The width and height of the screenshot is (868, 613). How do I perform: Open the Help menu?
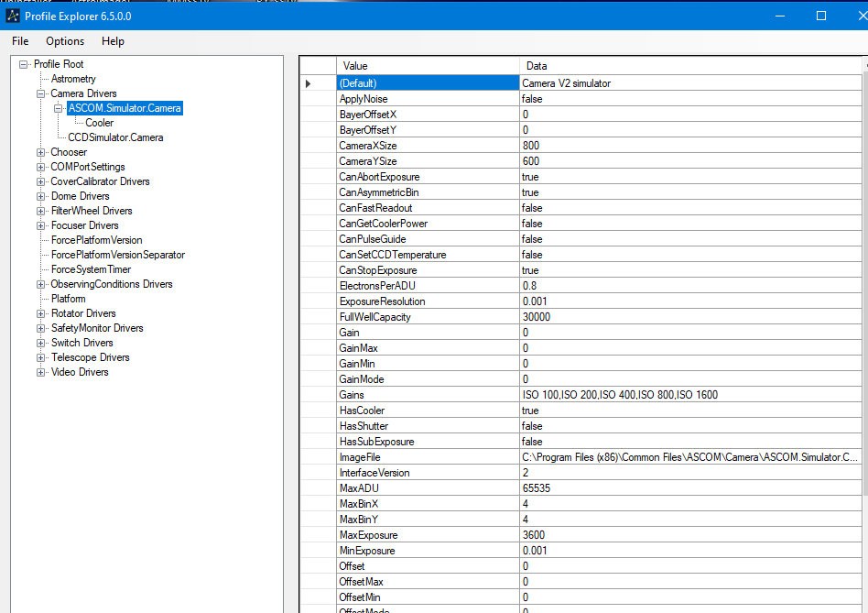click(113, 41)
